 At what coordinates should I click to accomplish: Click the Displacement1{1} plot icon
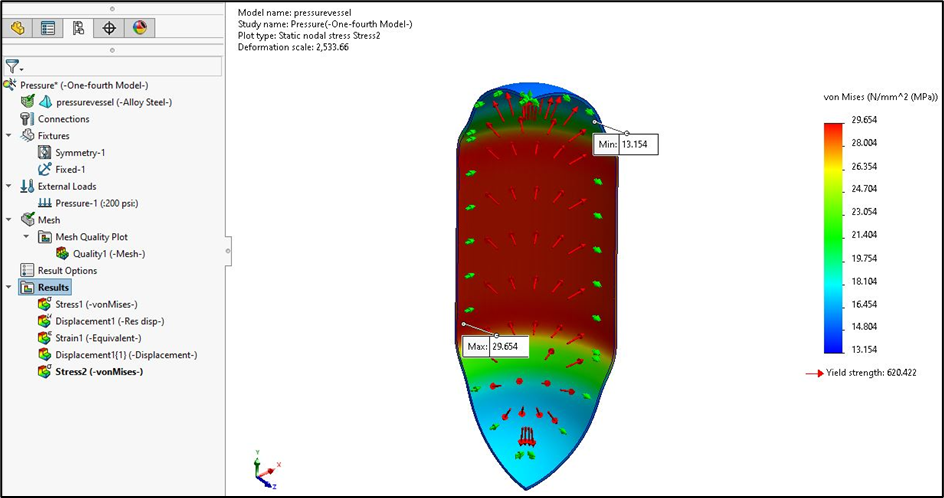[x=45, y=355]
